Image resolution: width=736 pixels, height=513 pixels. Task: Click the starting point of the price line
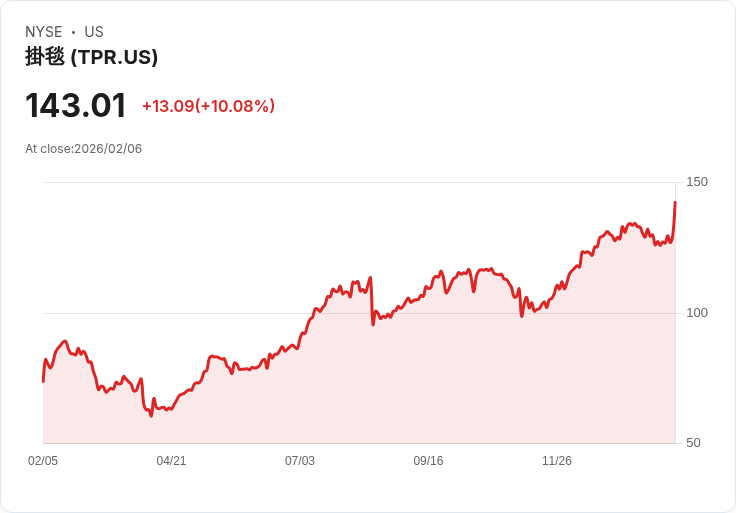tap(43, 381)
